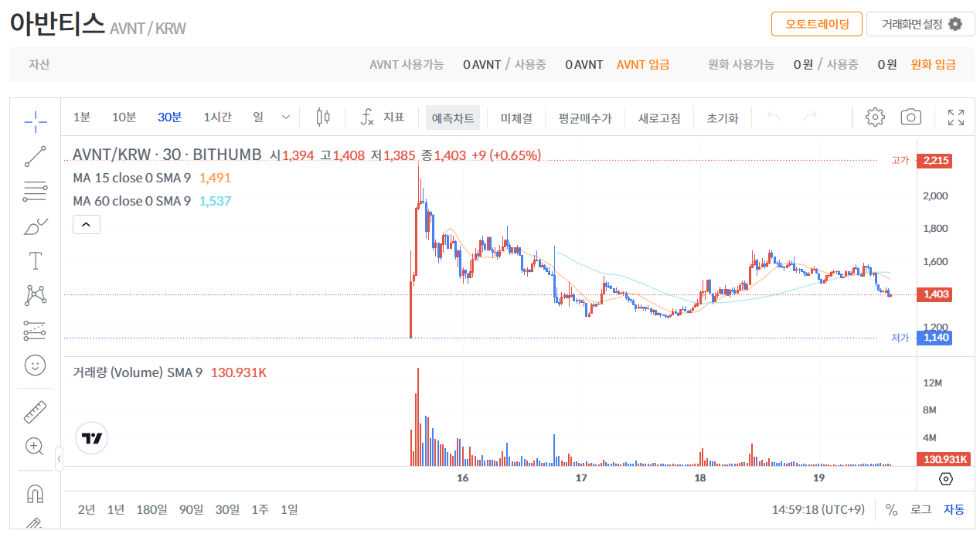This screenshot has height=544, width=980.
Task: Select the text annotation tool
Action: pyautogui.click(x=35, y=260)
